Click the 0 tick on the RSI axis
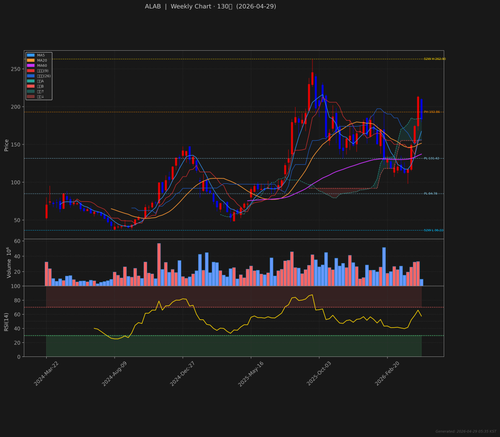500x437 pixels. pyautogui.click(x=19, y=357)
